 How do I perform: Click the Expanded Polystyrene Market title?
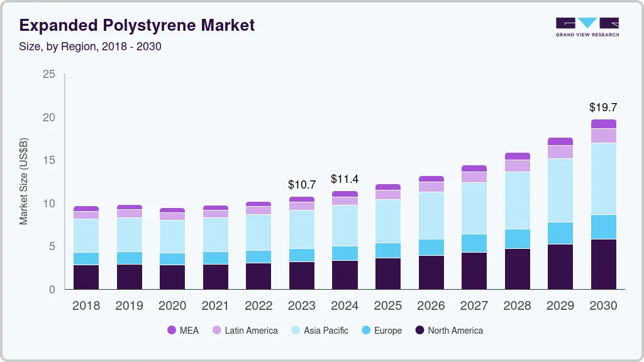136,26
